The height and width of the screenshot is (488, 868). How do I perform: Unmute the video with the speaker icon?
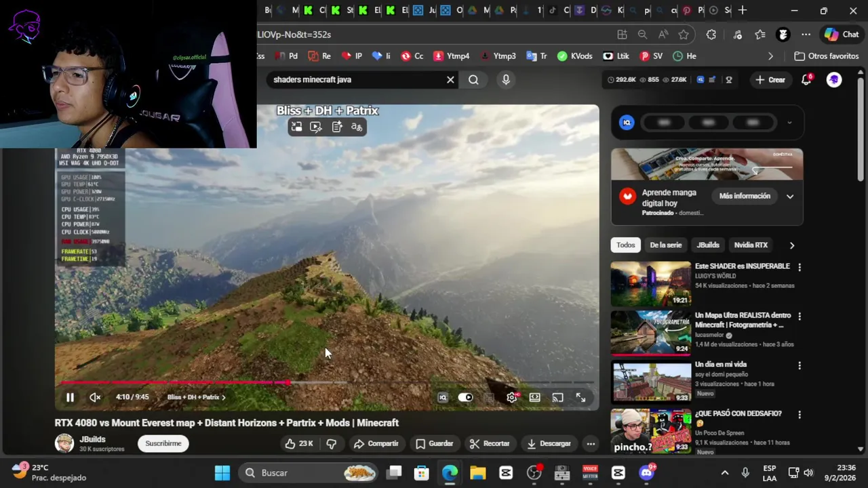coord(95,398)
